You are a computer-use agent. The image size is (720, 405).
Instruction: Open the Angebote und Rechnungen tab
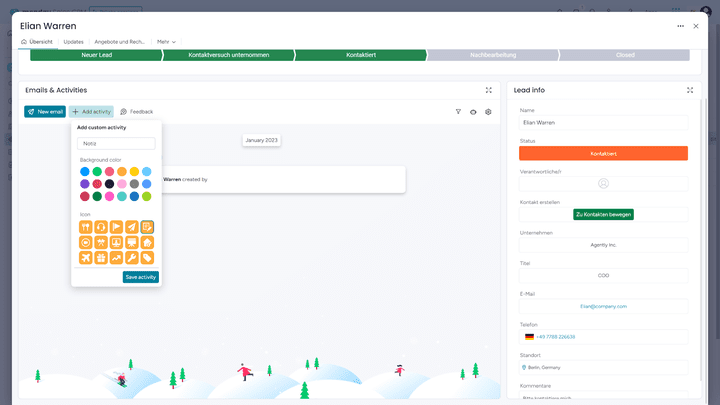click(x=119, y=42)
